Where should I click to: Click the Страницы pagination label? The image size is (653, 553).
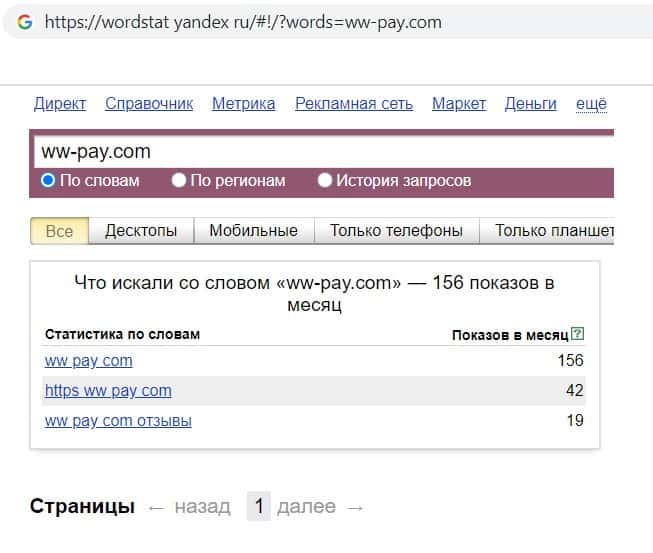click(x=82, y=506)
